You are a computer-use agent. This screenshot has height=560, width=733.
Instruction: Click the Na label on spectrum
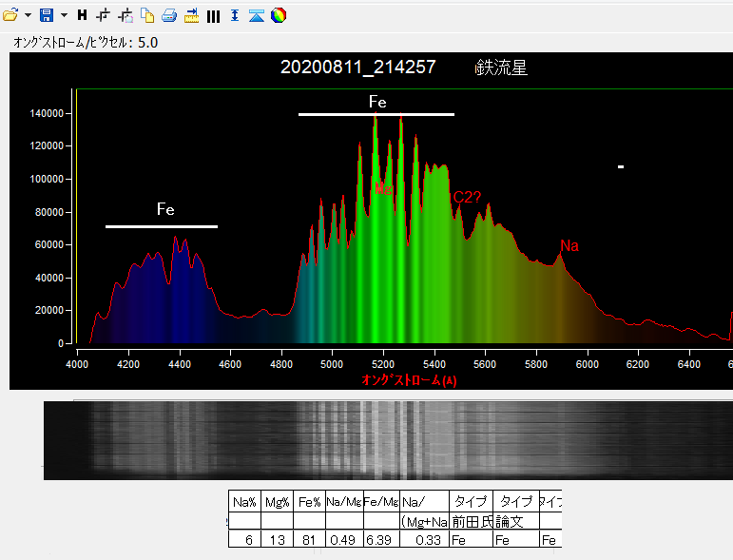pyautogui.click(x=569, y=246)
